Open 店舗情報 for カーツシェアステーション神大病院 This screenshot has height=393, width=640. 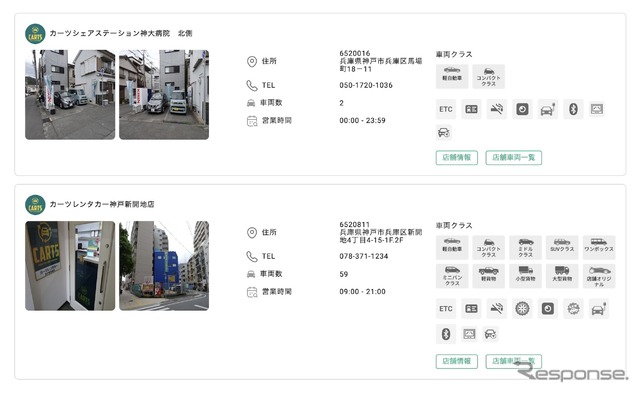tap(457, 158)
